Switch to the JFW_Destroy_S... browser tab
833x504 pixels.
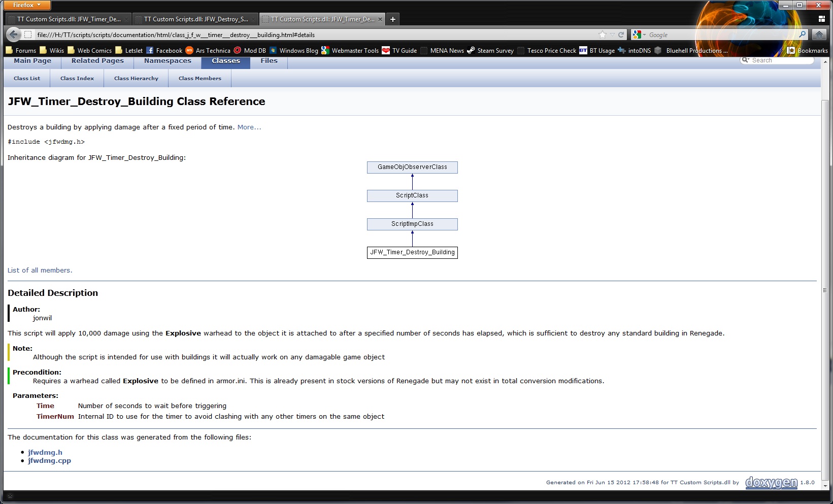pos(195,19)
